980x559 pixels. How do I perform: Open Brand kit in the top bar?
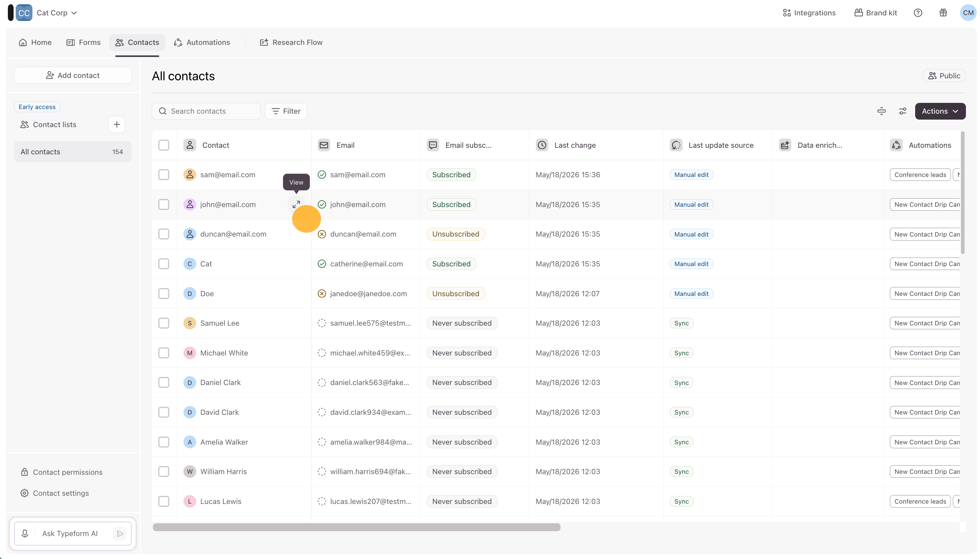[x=876, y=13]
